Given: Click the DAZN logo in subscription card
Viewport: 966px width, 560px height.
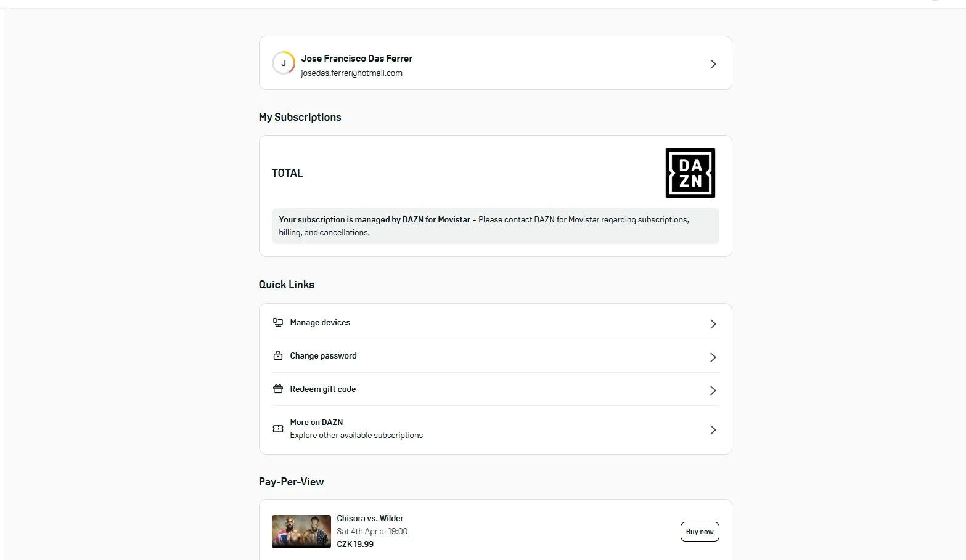Looking at the screenshot, I should pos(690,173).
